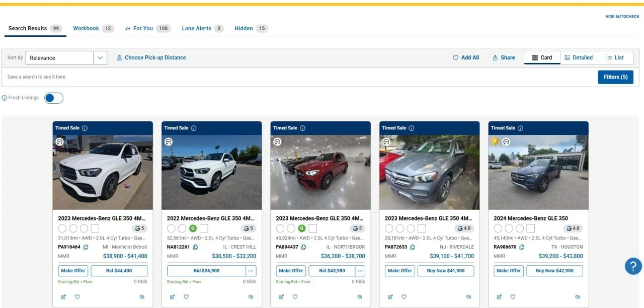Image resolution: width=644 pixels, height=308 pixels.
Task: Switch to List view
Action: (x=615, y=58)
